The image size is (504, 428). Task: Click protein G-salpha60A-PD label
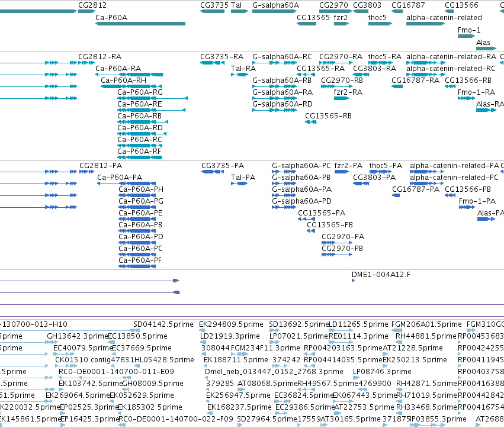coord(301,201)
